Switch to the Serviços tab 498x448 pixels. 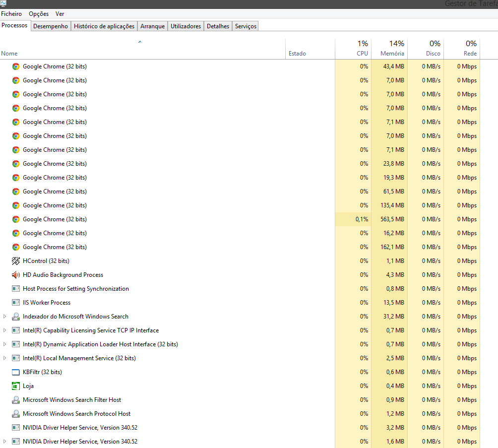pos(246,26)
